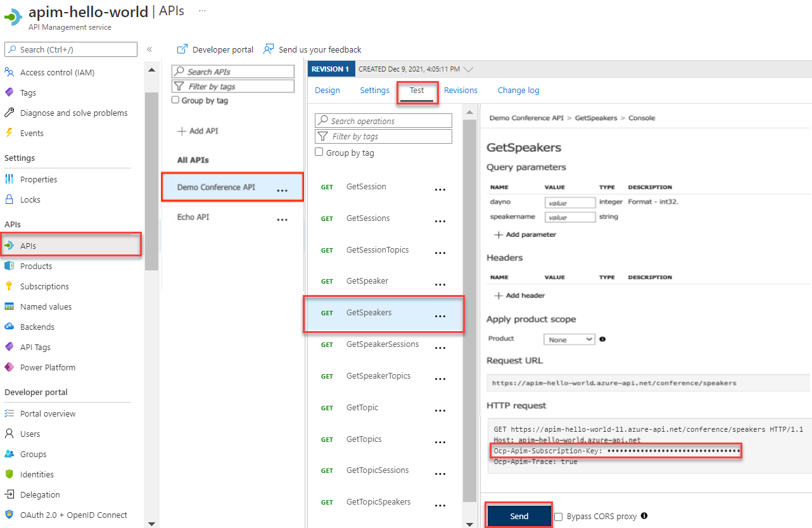
Task: Click Add parameter under Query parameters
Action: coord(525,234)
